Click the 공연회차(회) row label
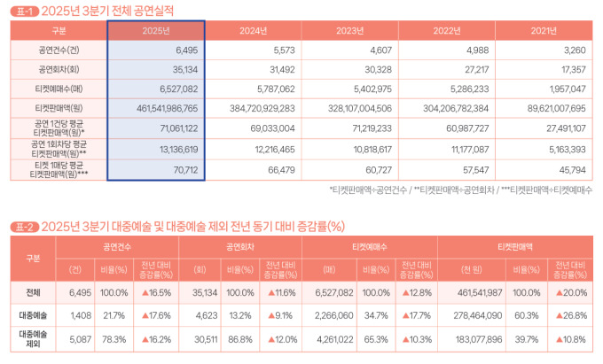Viewport: 603px width, 364px height. pos(59,69)
